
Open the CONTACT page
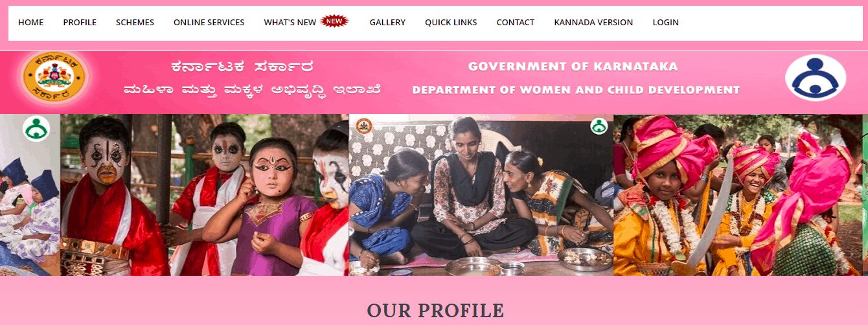516,22
